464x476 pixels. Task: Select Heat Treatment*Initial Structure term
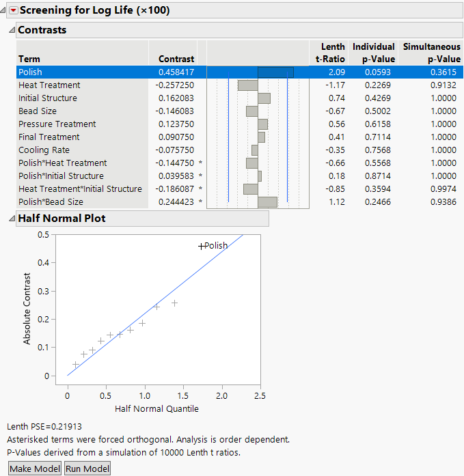(80, 188)
